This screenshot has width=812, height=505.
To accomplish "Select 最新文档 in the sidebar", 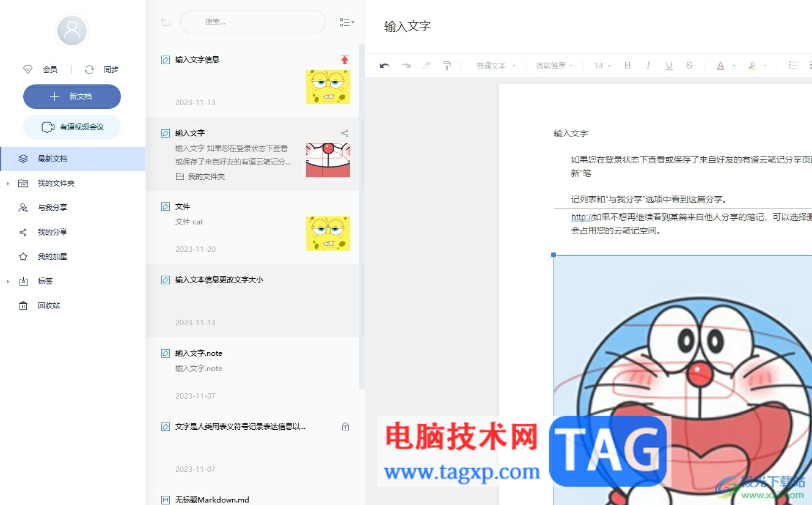I will [x=73, y=158].
